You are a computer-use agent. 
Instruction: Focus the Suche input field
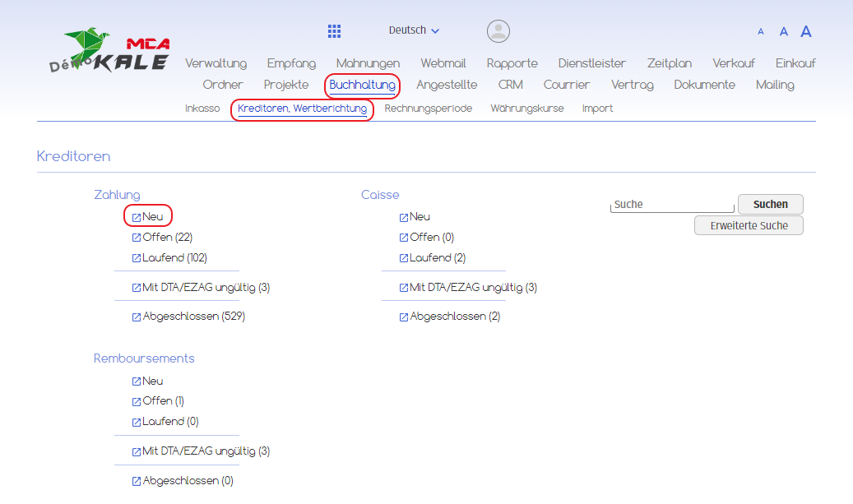(x=672, y=205)
